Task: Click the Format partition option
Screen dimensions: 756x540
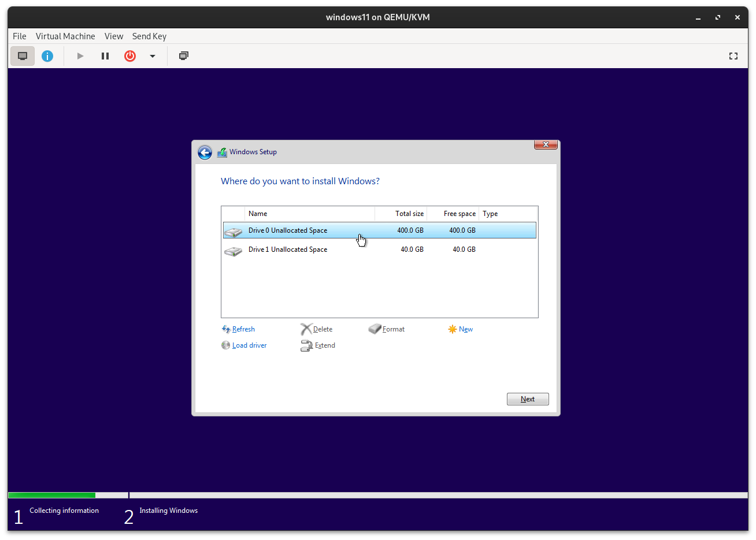Action: [x=394, y=329]
